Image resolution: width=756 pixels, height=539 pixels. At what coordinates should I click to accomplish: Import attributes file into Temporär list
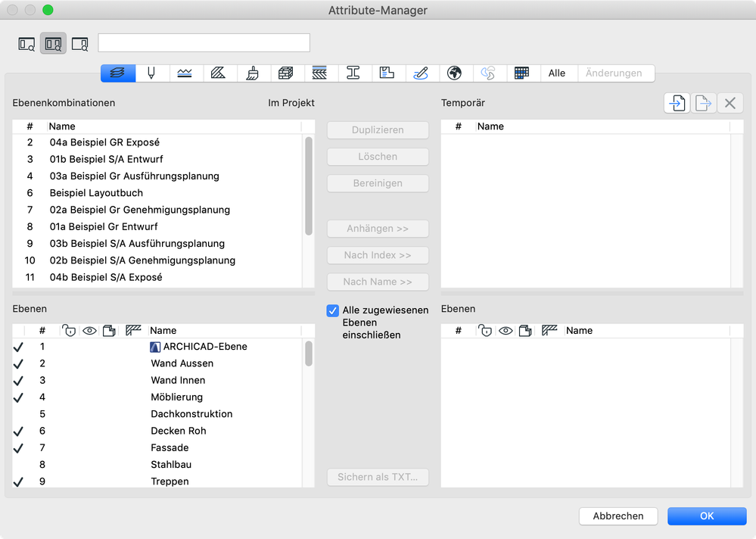(677, 103)
